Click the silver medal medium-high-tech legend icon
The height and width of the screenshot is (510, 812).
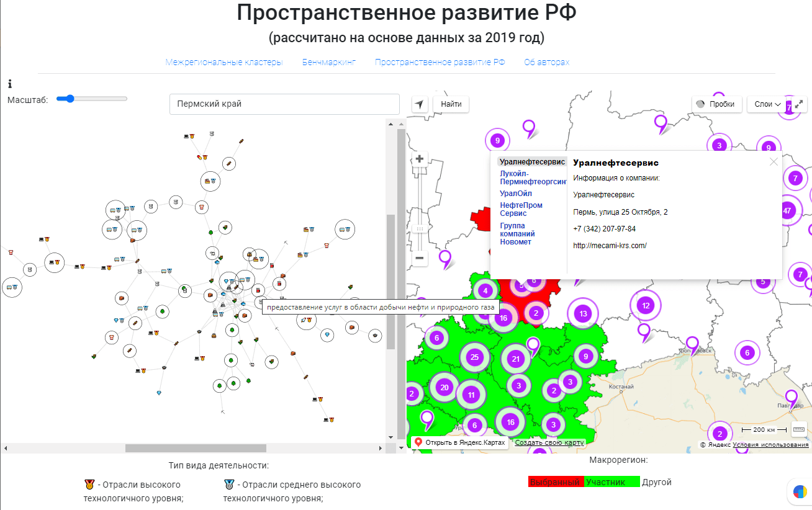coord(229,485)
